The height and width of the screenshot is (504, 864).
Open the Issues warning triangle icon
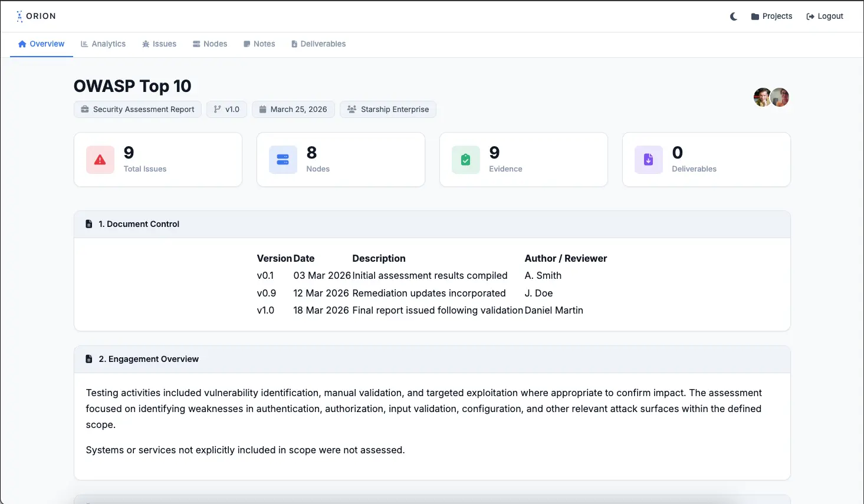click(100, 159)
